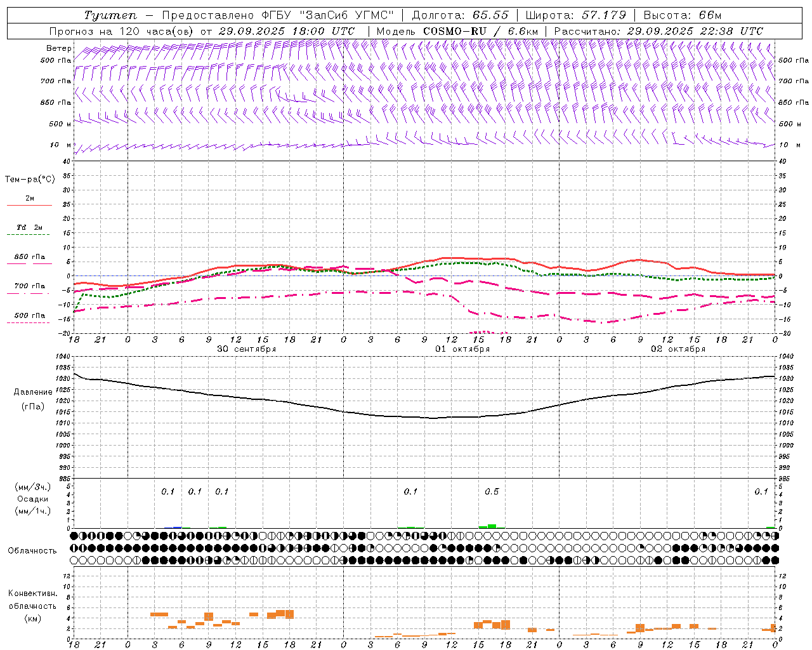Screen dimensions: 812x650
Task: Click the Модель COSMO-RU / 6.6км label
Action: (457, 31)
